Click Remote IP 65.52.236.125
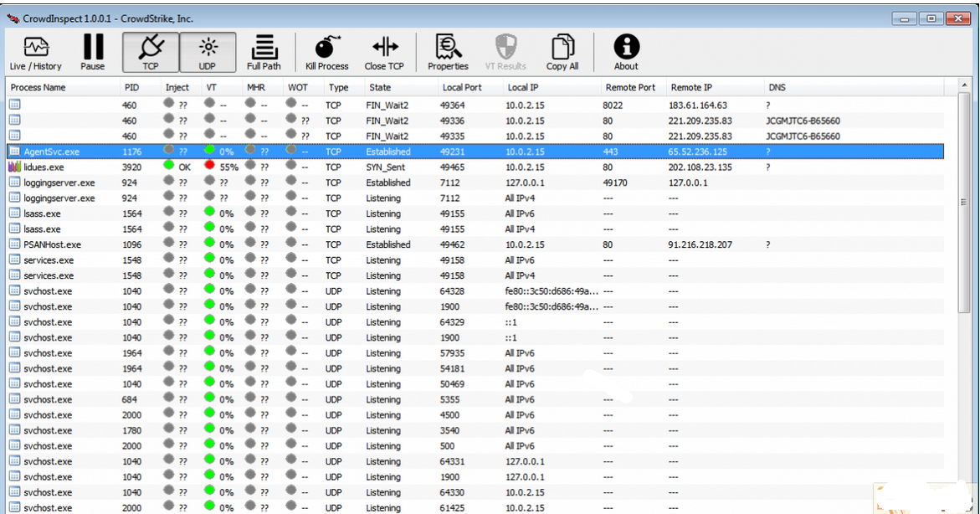The image size is (980, 514). click(x=697, y=152)
